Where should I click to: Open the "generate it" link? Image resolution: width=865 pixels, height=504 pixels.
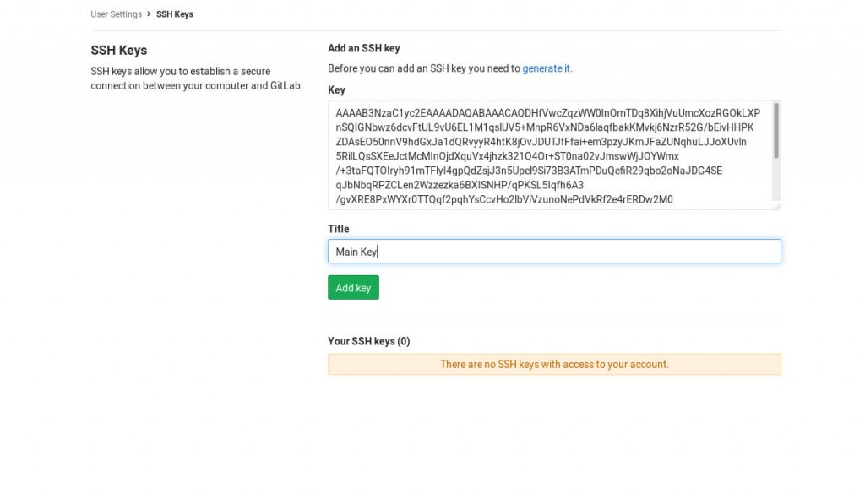[547, 68]
